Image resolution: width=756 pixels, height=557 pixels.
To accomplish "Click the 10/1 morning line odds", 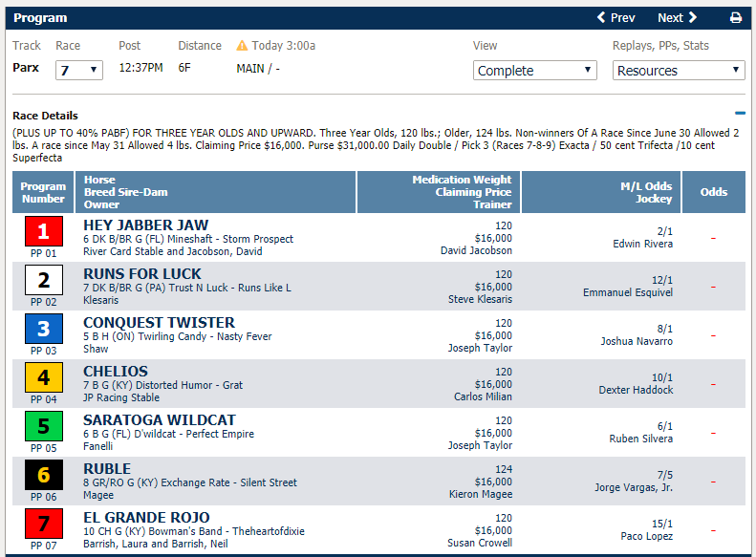I will click(662, 377).
